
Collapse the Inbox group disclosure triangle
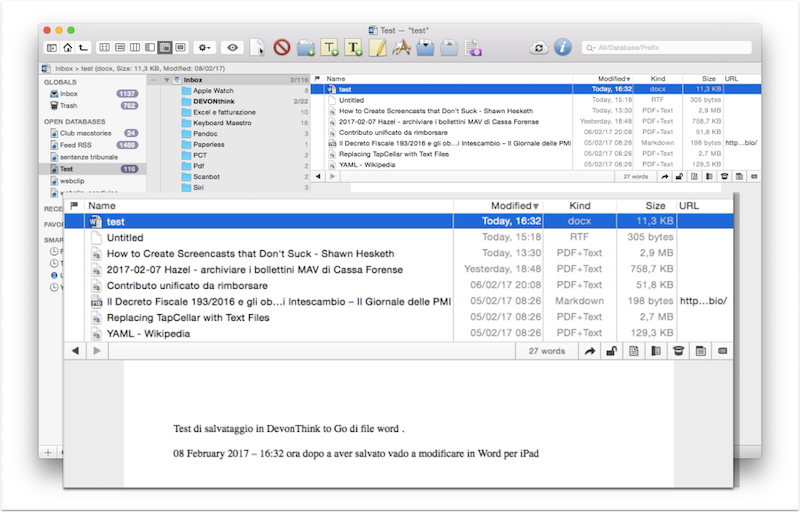[x=166, y=80]
